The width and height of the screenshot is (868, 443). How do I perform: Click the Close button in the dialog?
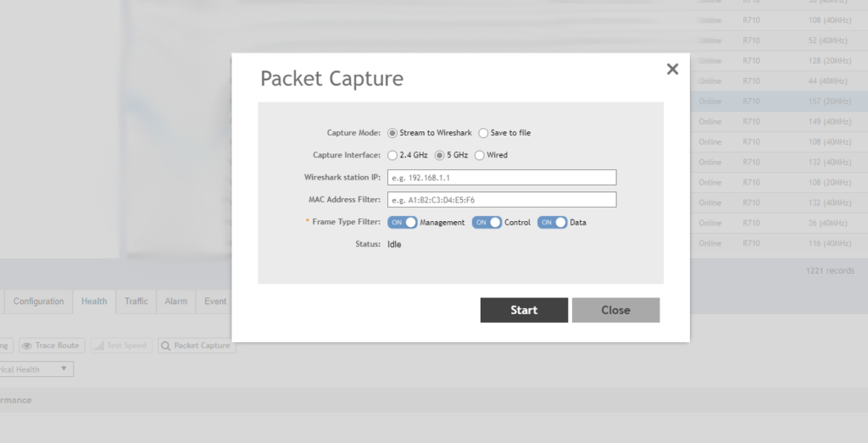pos(615,310)
